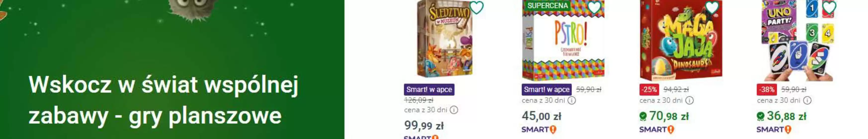The image size is (868, 139).
Task: Show 30-day price info beside 59,90 zł Pstro
Action: point(572,100)
